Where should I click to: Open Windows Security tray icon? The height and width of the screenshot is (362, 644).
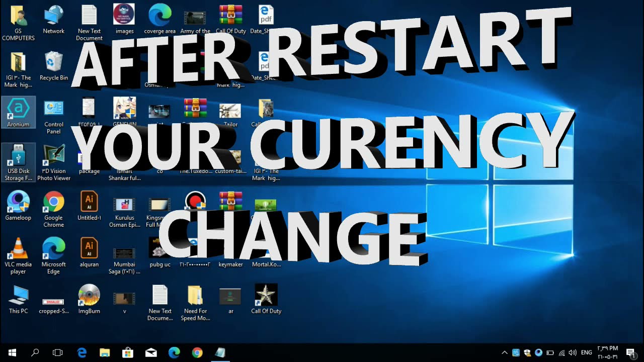(527, 352)
